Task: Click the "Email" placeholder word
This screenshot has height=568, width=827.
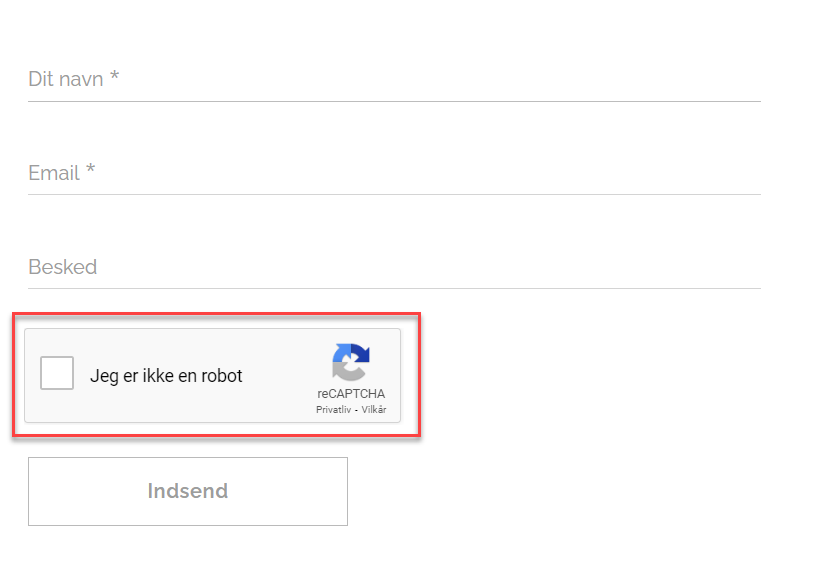Action: click(x=54, y=173)
